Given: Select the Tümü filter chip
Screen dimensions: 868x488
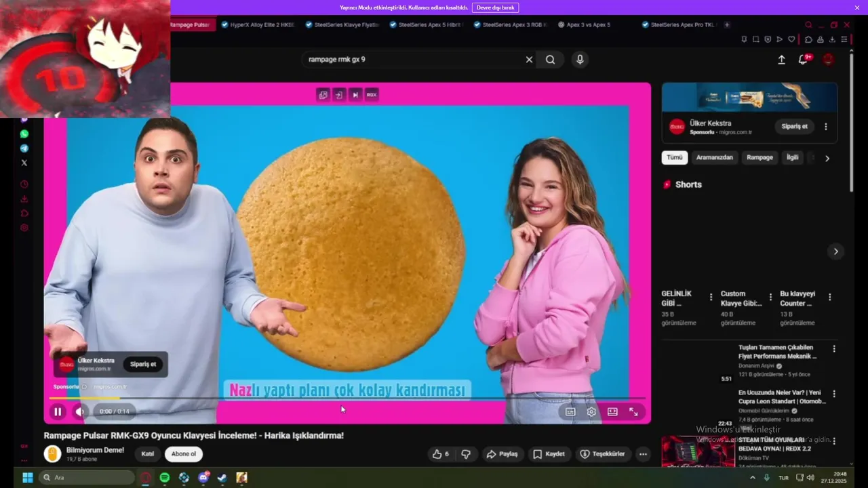Looking at the screenshot, I should (675, 157).
